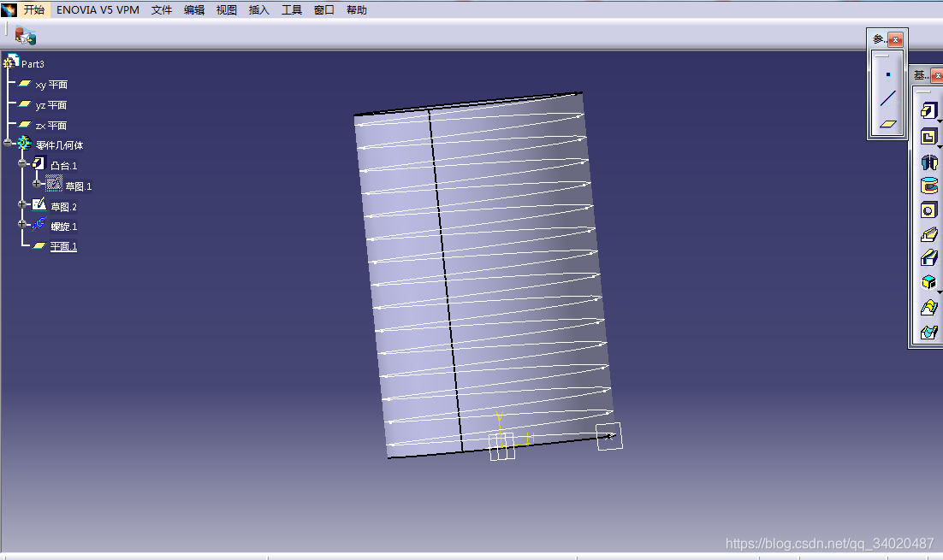The height and width of the screenshot is (560, 943).
Task: Activate the Slot tool icon
Action: (928, 257)
